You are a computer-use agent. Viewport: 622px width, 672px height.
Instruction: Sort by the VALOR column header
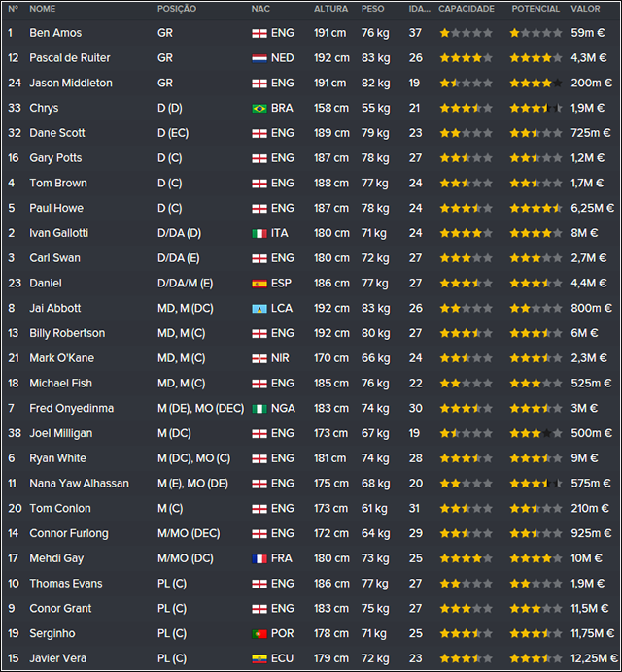[x=585, y=9]
